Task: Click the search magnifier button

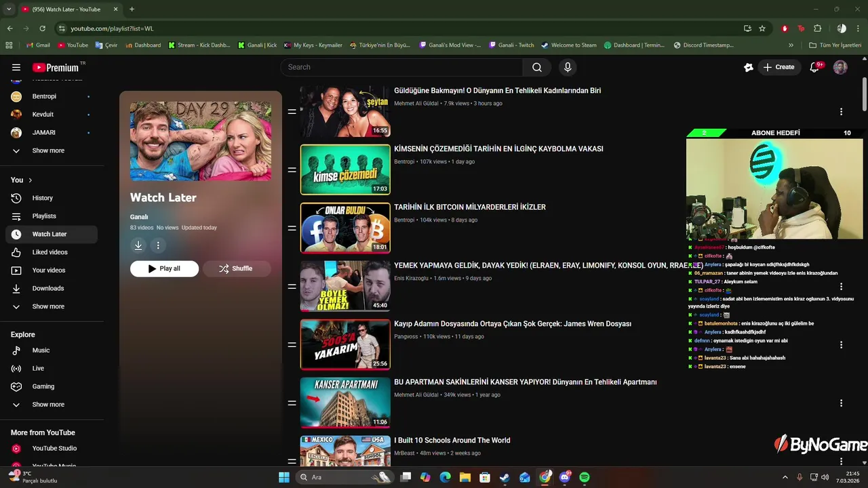Action: (x=537, y=67)
